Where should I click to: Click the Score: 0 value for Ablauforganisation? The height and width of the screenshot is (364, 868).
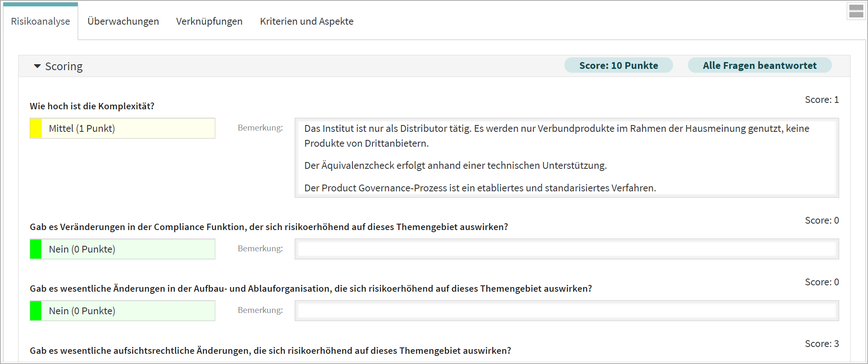point(822,282)
